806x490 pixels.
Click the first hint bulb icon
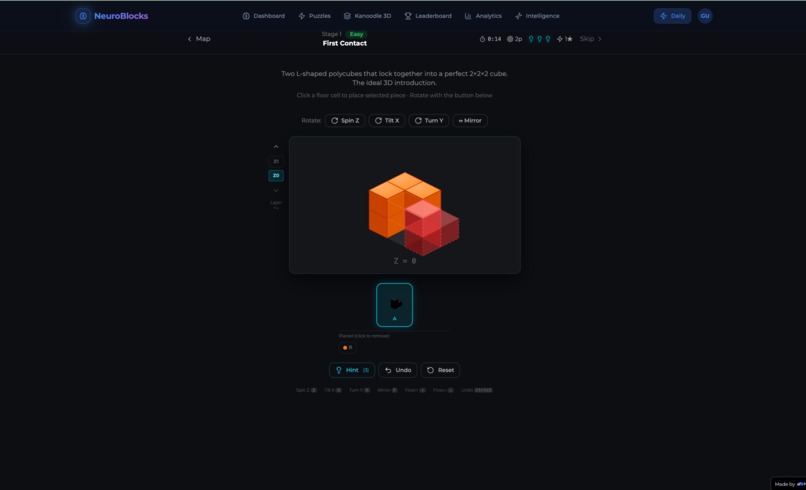point(531,39)
